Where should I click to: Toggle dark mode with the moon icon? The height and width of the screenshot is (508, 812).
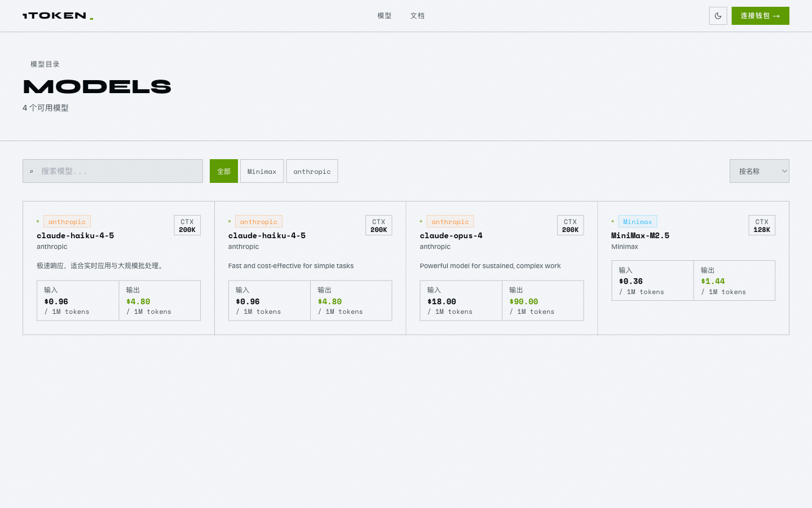tap(718, 15)
